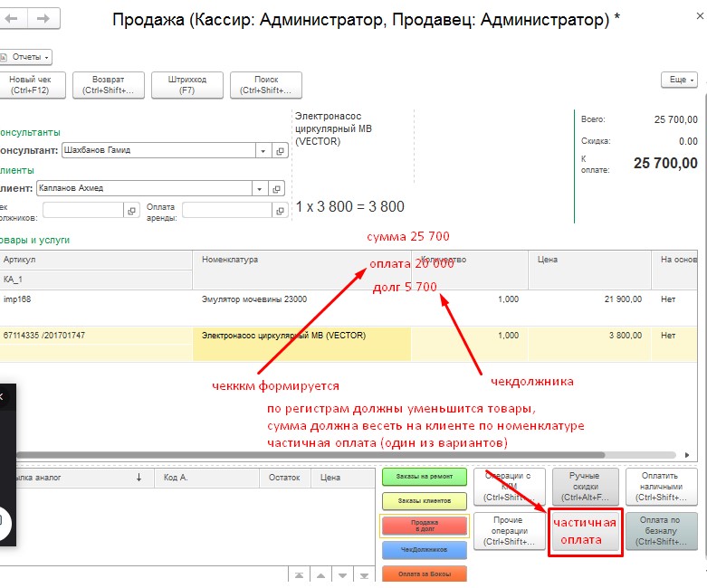The width and height of the screenshot is (707, 588).
Task: Move up one row in the analog list
Action: [319, 575]
